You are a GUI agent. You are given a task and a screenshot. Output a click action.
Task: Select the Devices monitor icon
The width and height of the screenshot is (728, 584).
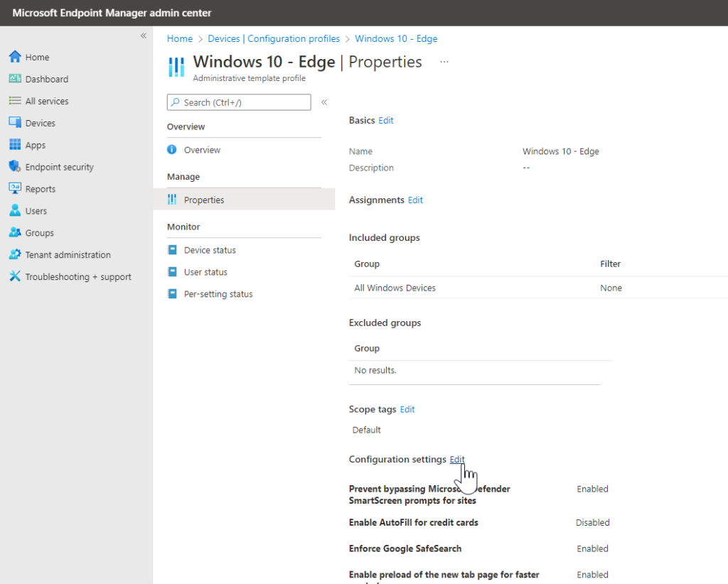coord(16,122)
